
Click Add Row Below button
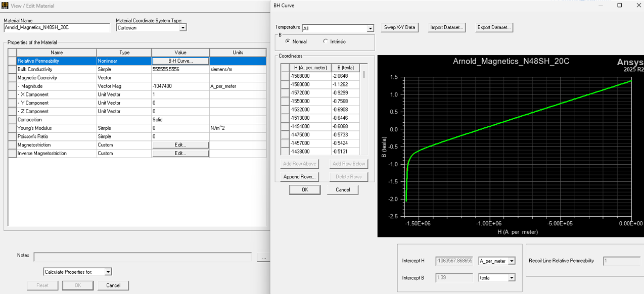[x=349, y=164]
